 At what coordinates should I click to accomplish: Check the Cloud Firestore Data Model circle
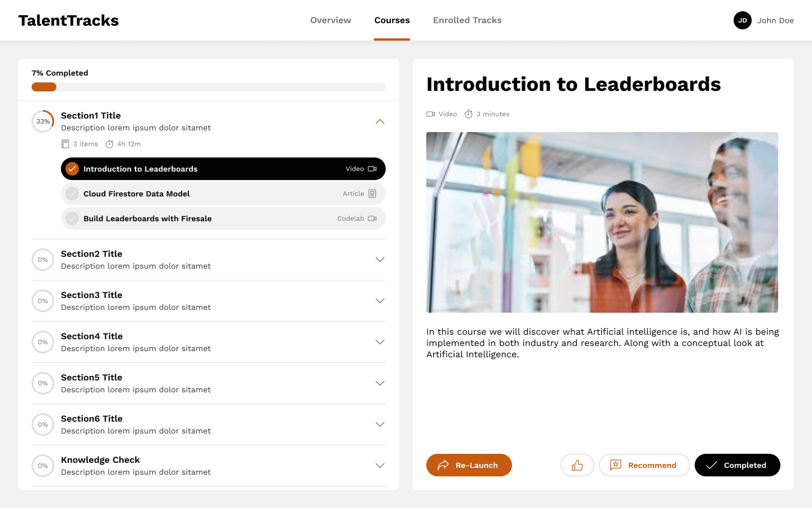point(72,194)
